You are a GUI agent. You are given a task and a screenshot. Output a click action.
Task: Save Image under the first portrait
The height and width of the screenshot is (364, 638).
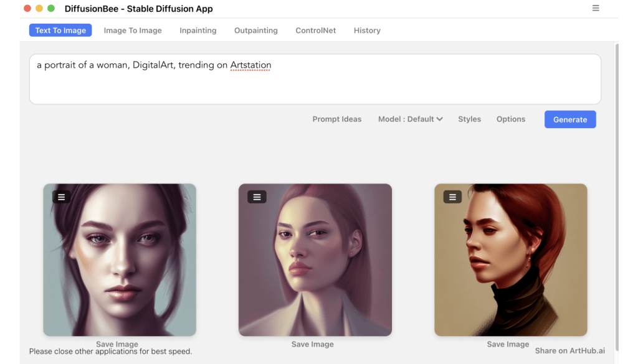click(x=117, y=343)
